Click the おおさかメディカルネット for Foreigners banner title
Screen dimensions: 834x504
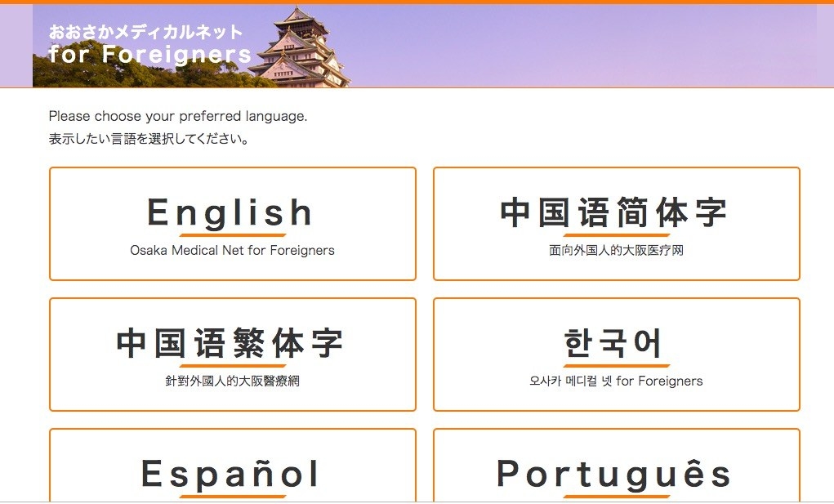(x=149, y=44)
